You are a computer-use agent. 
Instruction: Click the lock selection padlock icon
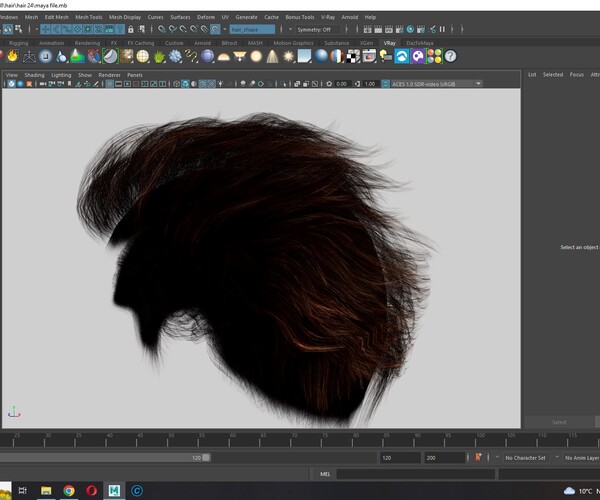click(130, 29)
